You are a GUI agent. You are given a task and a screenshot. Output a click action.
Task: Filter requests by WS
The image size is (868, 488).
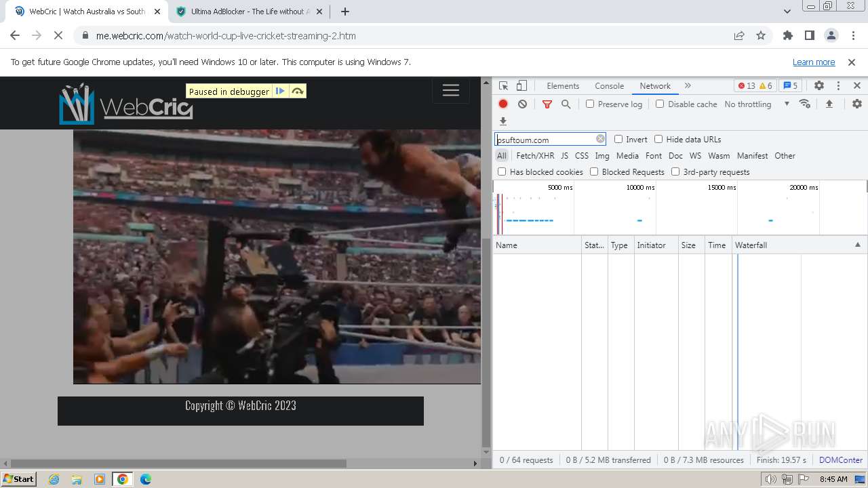695,155
